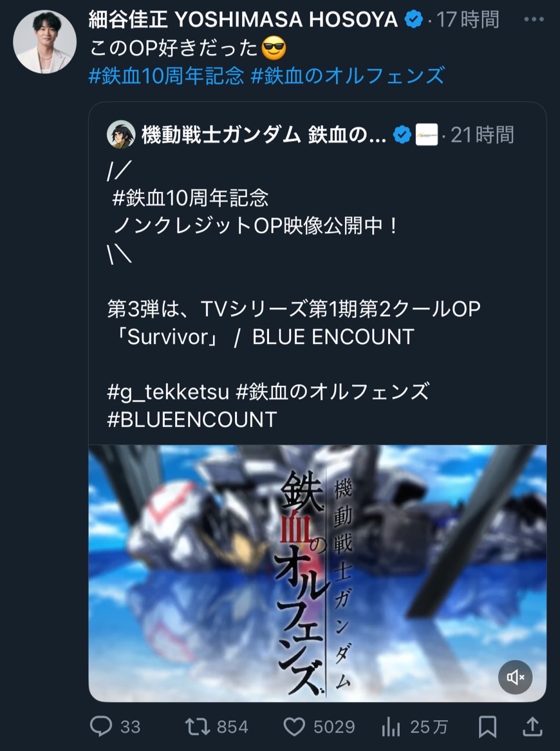The width and height of the screenshot is (560, 751).
Task: Tap the share upload icon
Action: point(532,726)
